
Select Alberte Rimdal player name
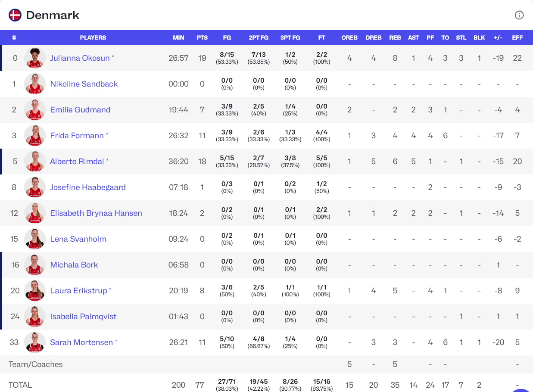[x=77, y=162]
